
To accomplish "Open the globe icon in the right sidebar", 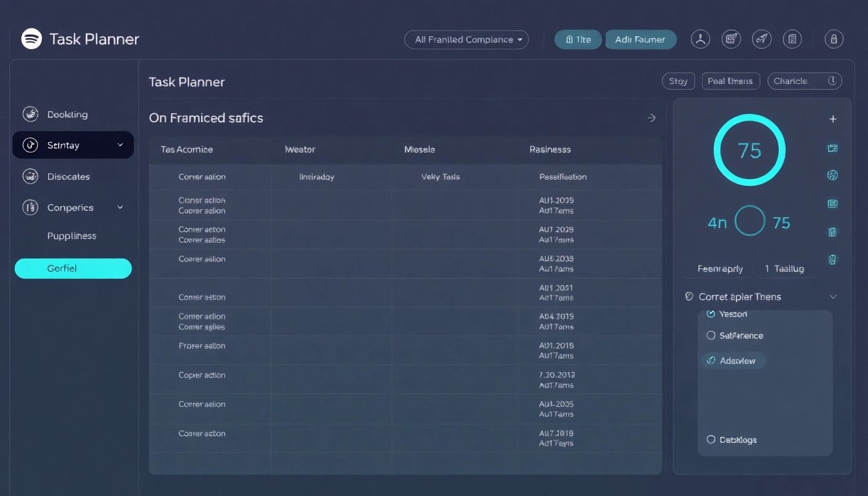I will pyautogui.click(x=832, y=175).
